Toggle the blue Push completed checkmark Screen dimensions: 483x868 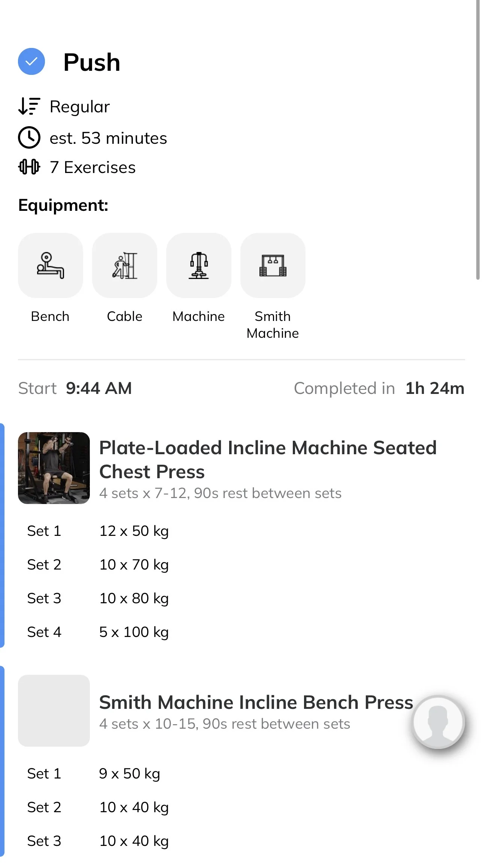[31, 61]
